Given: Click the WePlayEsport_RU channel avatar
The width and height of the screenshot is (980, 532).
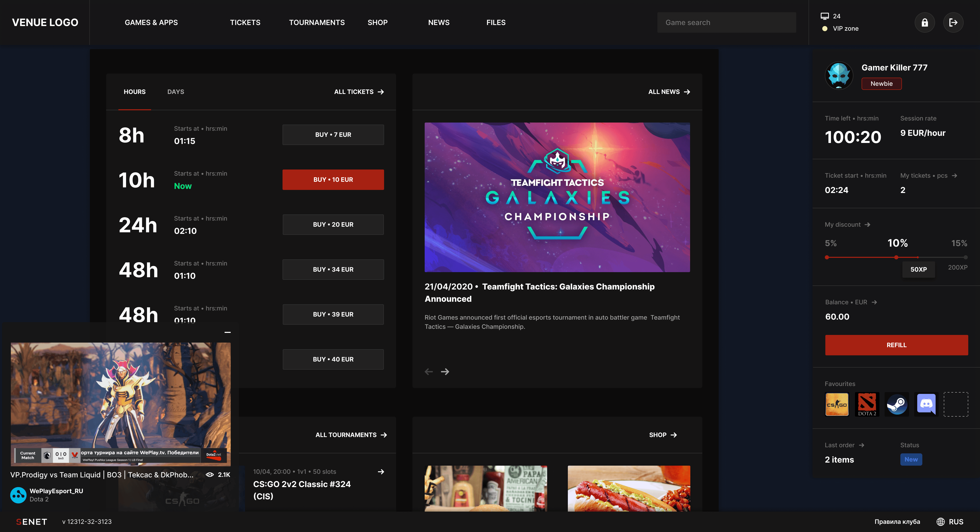Looking at the screenshot, I should (x=18, y=495).
